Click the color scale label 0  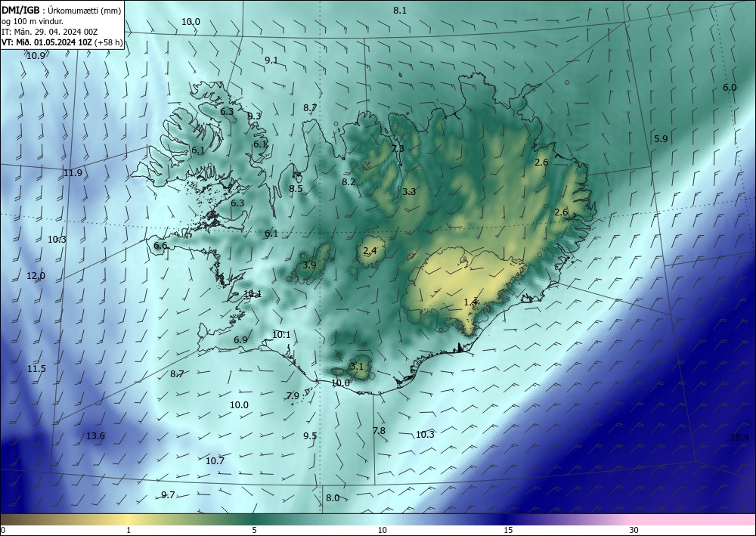(x=3, y=530)
